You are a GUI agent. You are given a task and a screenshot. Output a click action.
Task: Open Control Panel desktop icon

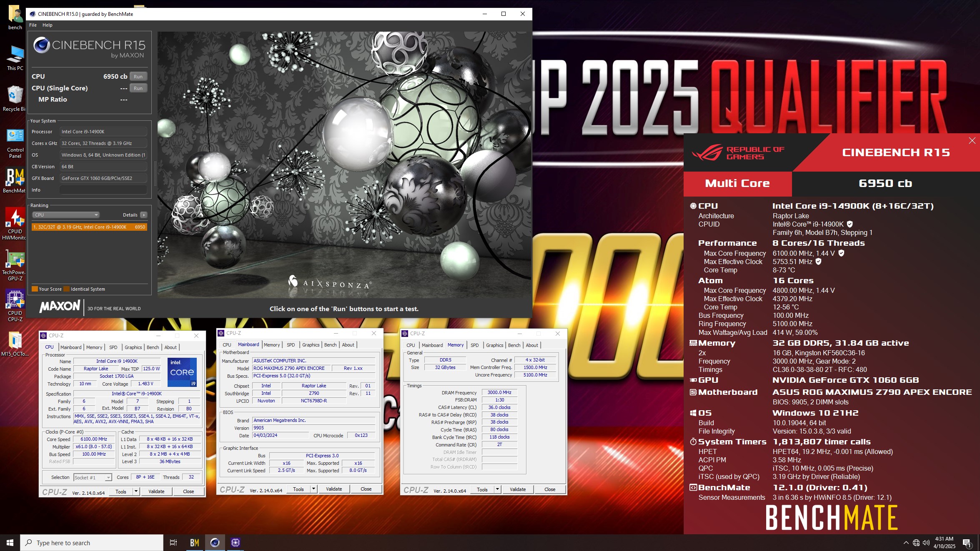pyautogui.click(x=15, y=143)
